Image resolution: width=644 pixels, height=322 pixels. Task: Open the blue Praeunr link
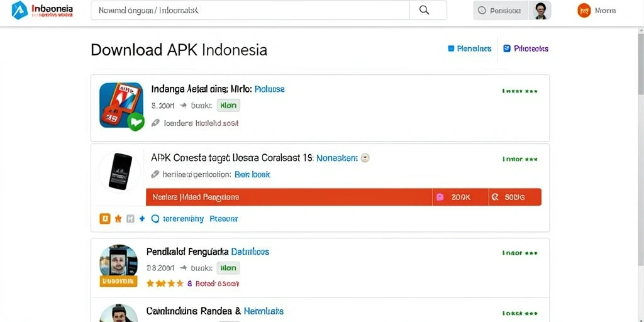coord(224,219)
